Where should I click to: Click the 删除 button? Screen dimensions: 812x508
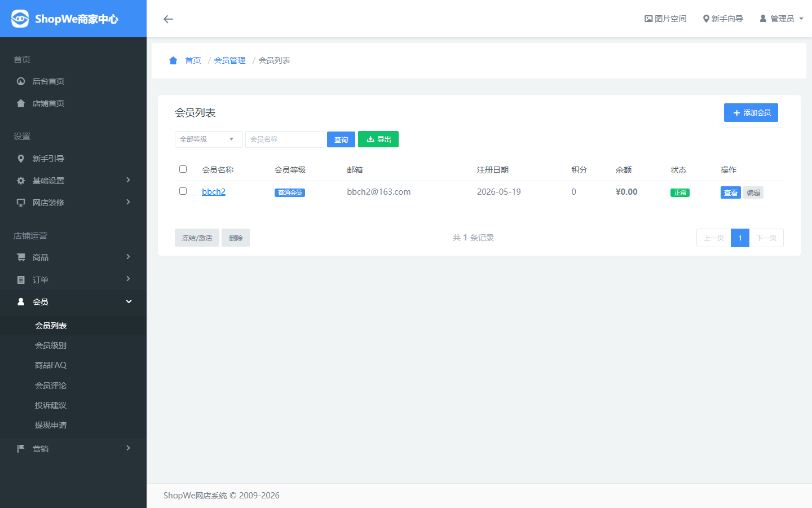(236, 238)
